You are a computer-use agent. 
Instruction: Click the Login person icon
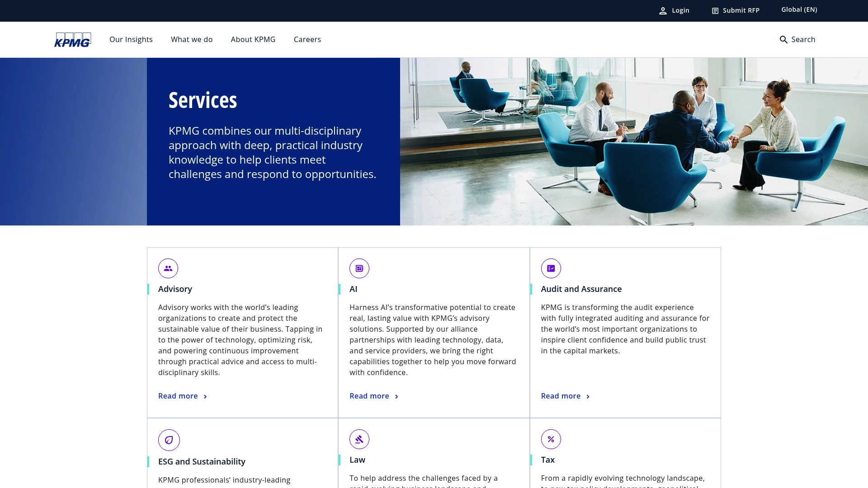pyautogui.click(x=663, y=11)
